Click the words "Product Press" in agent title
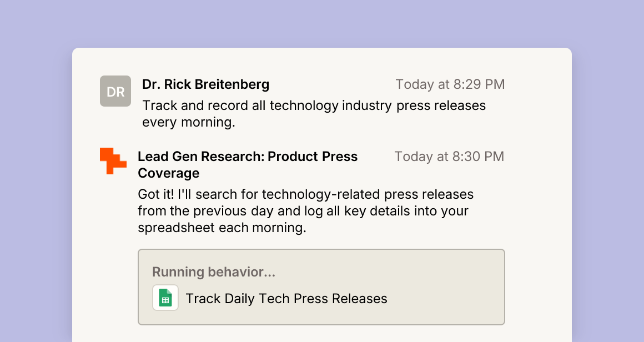 pyautogui.click(x=313, y=157)
